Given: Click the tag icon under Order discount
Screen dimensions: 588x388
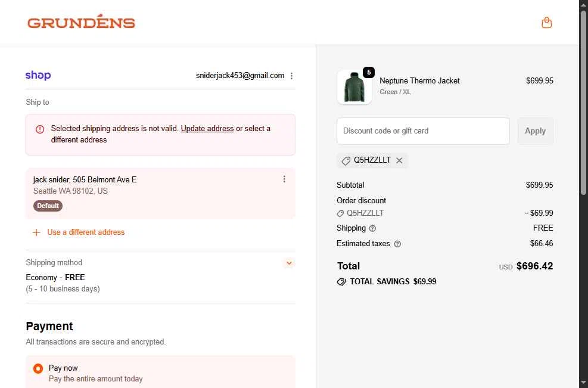Looking at the screenshot, I should point(340,213).
